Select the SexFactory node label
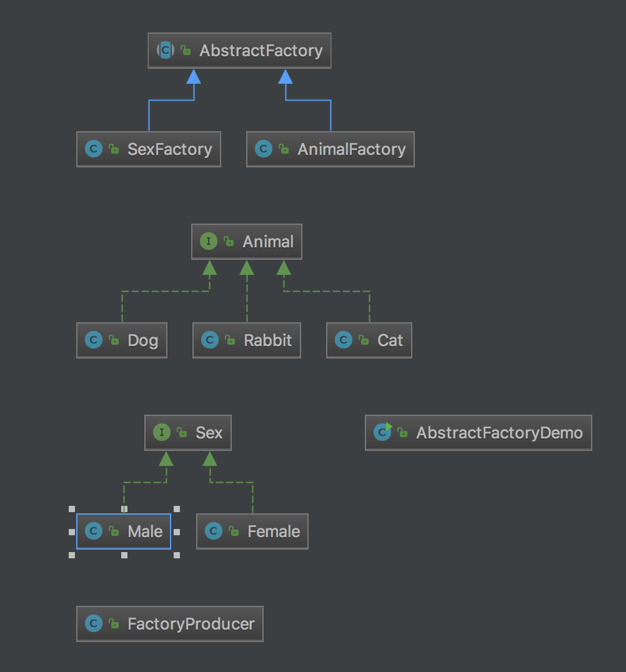626x672 pixels. (x=170, y=149)
